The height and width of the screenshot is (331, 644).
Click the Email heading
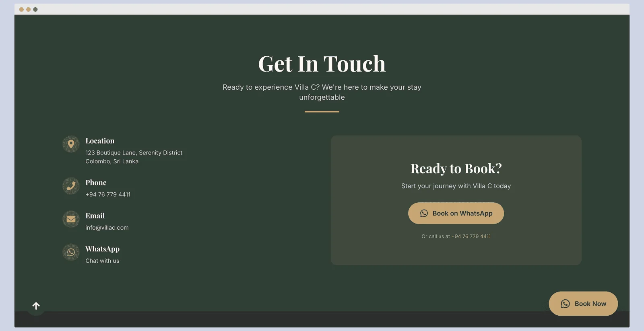pos(95,216)
